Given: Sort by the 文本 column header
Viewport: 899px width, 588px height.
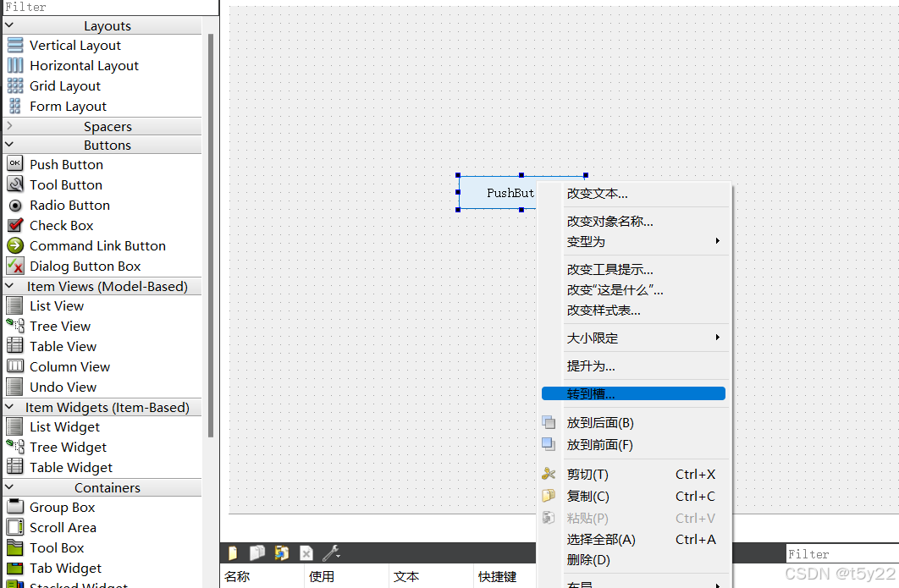Looking at the screenshot, I should tap(431, 576).
